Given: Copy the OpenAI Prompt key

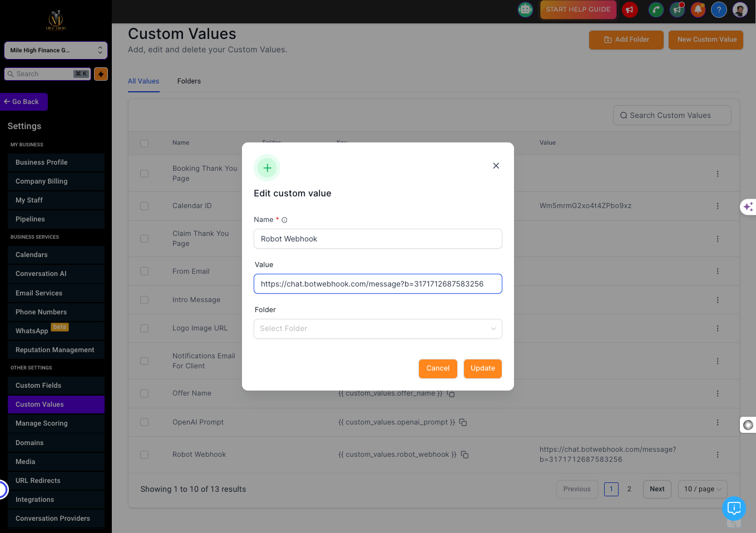Looking at the screenshot, I should point(463,422).
